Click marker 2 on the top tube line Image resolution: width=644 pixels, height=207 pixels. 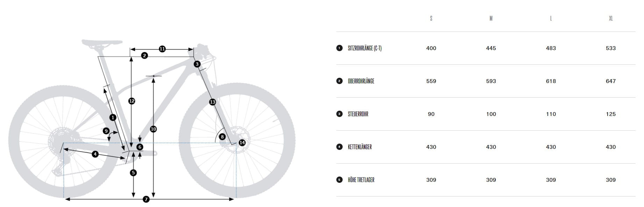144,55
